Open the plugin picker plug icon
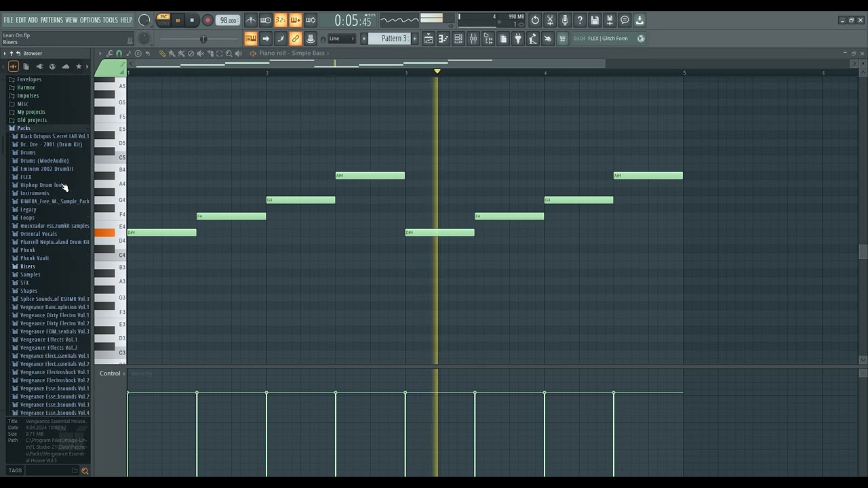This screenshot has height=488, width=868. (x=518, y=39)
